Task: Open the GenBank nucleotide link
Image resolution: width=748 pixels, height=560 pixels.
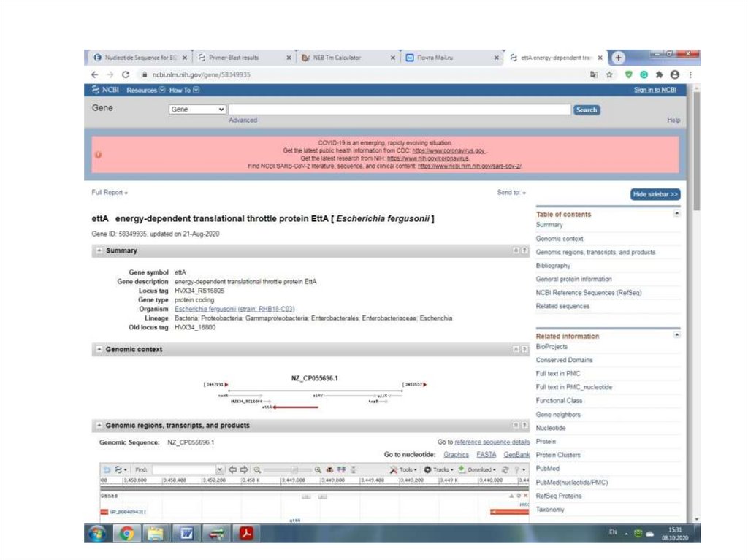Action: pyautogui.click(x=516, y=455)
